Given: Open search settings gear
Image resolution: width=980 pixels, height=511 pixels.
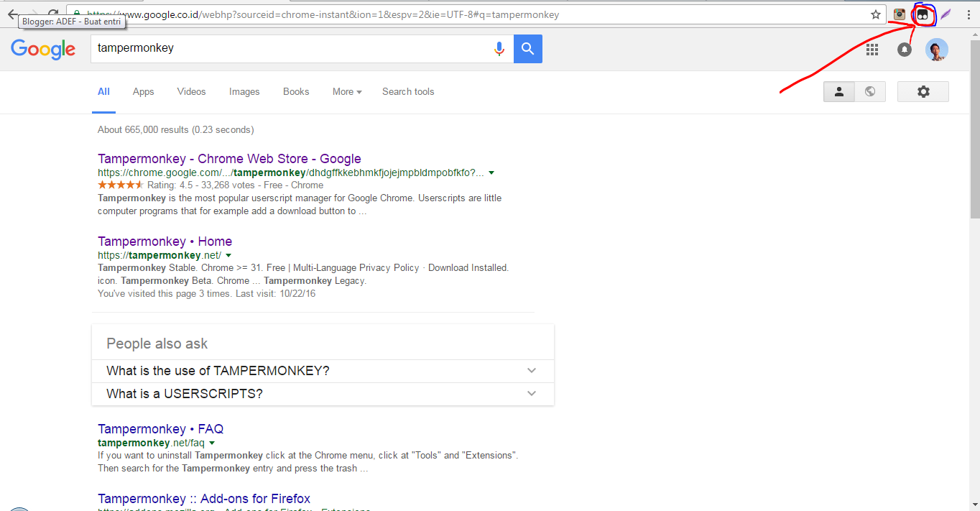Looking at the screenshot, I should click(923, 91).
